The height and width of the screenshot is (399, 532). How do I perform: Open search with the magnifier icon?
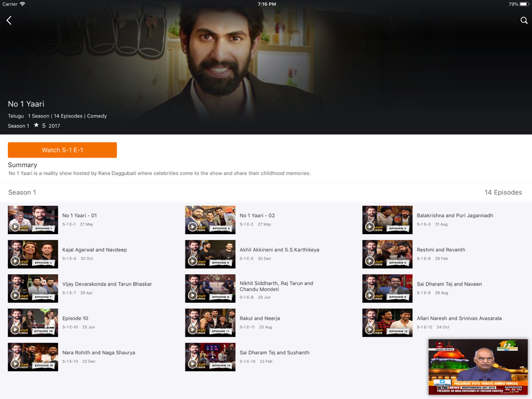pos(524,20)
